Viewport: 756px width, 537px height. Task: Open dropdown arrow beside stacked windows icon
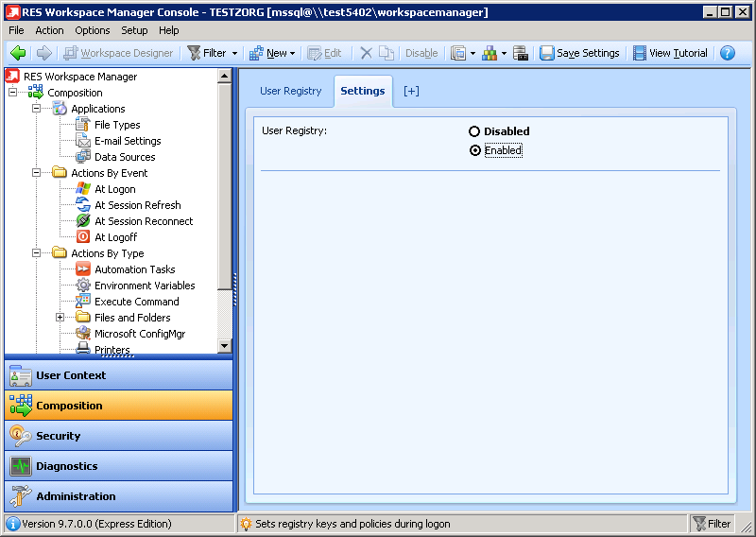pos(473,54)
